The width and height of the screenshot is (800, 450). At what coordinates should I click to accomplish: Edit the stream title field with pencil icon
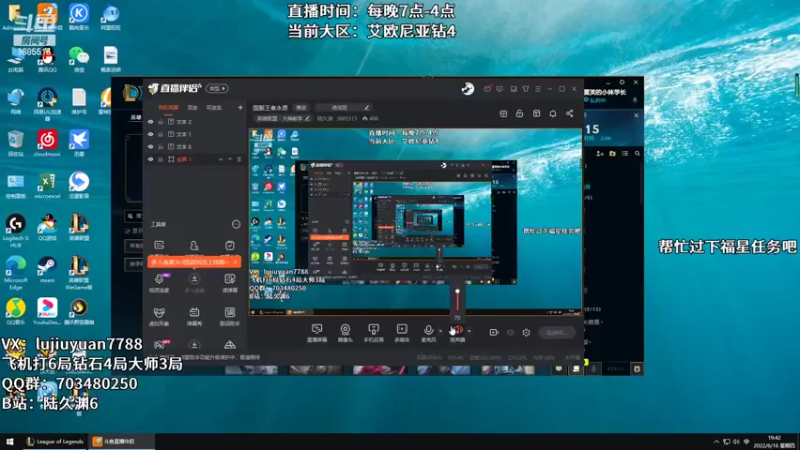point(366,108)
